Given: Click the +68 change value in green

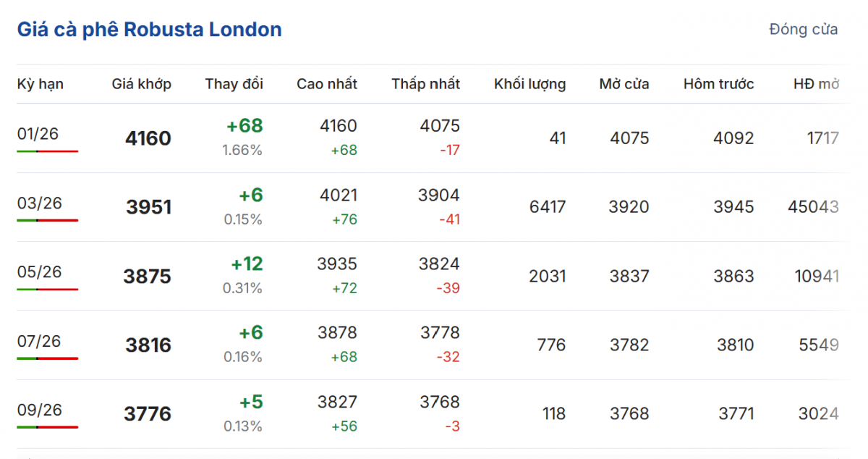Looking at the screenshot, I should click(x=244, y=126).
